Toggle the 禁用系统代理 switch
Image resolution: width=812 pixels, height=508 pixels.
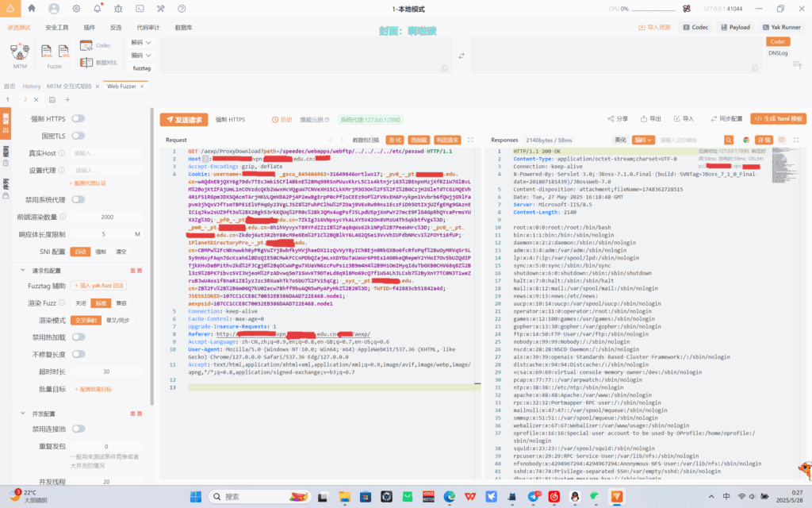(x=79, y=199)
